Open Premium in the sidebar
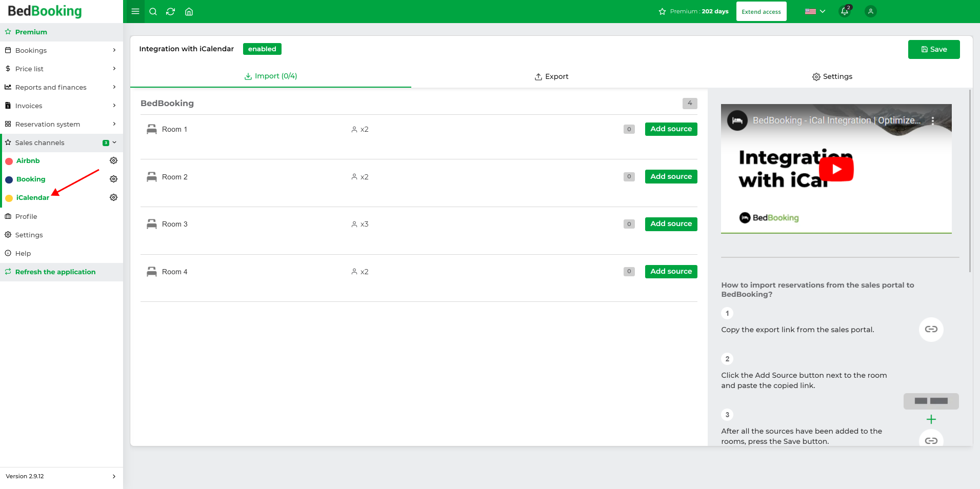The height and width of the screenshot is (489, 980). pyautogui.click(x=62, y=32)
